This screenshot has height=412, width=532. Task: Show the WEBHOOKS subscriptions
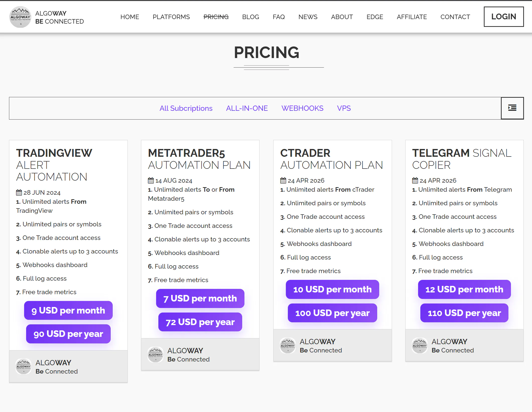click(302, 108)
